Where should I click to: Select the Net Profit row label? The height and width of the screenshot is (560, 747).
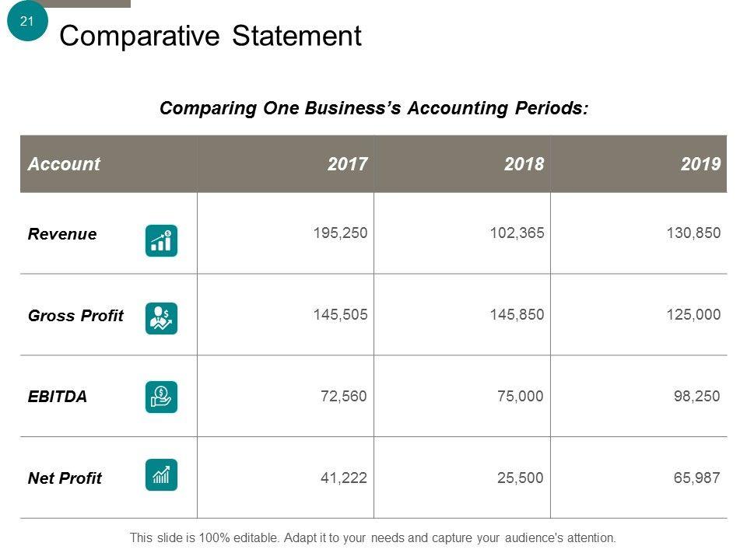[x=65, y=478]
